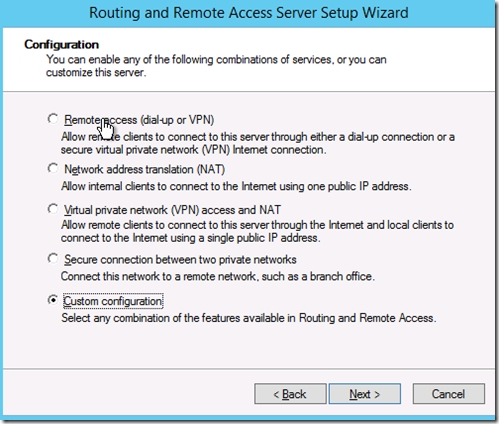Click the one public IP address description line
499x424 pixels.
point(236,186)
